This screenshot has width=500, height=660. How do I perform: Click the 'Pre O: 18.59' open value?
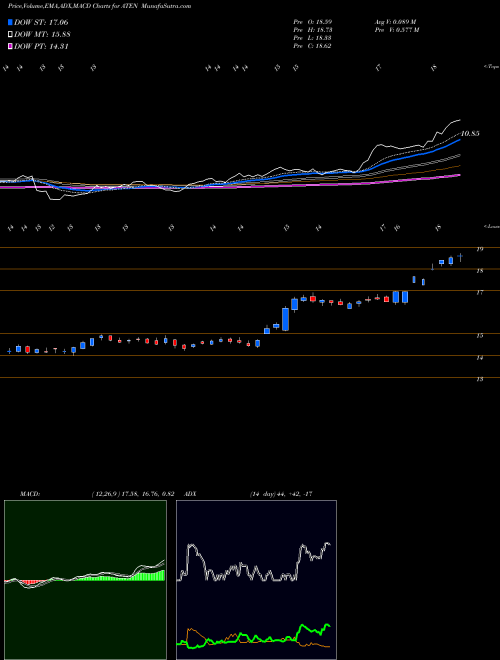tap(312, 22)
